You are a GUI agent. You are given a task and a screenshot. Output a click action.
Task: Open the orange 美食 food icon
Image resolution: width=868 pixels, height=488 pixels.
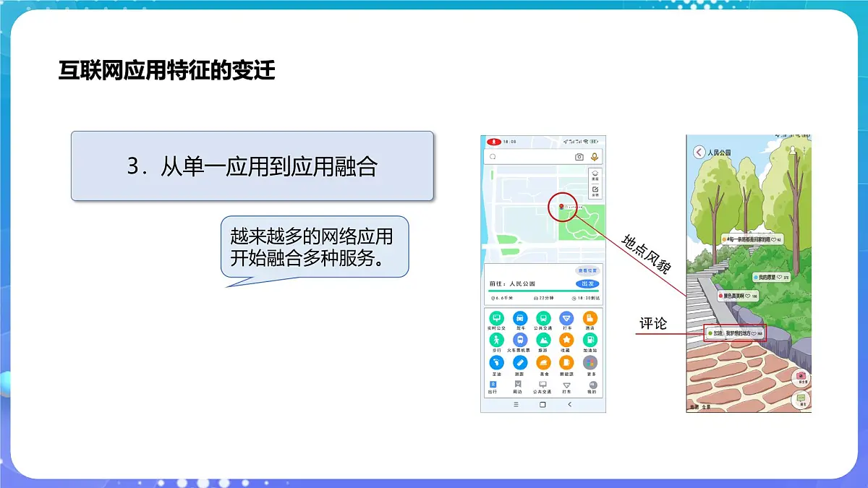[x=543, y=363]
